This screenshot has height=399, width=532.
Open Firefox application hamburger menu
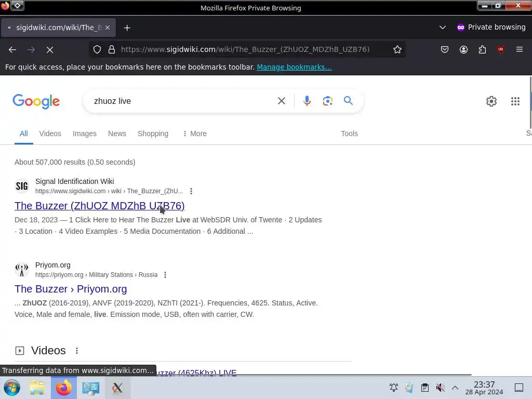(x=520, y=49)
